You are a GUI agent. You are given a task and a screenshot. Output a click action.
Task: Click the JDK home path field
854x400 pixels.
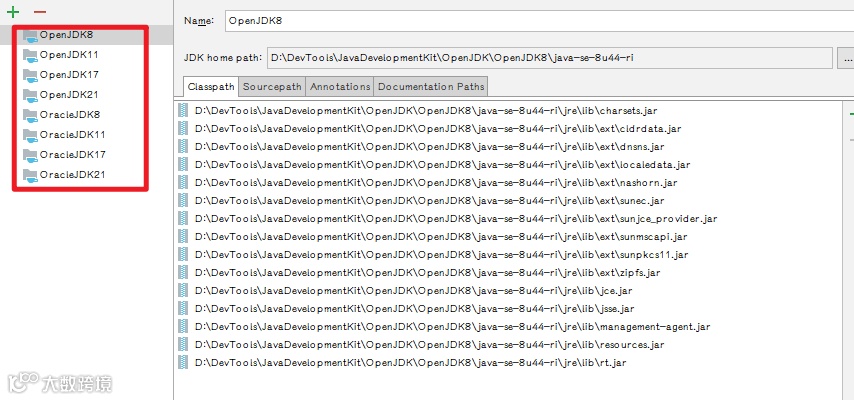[x=550, y=58]
